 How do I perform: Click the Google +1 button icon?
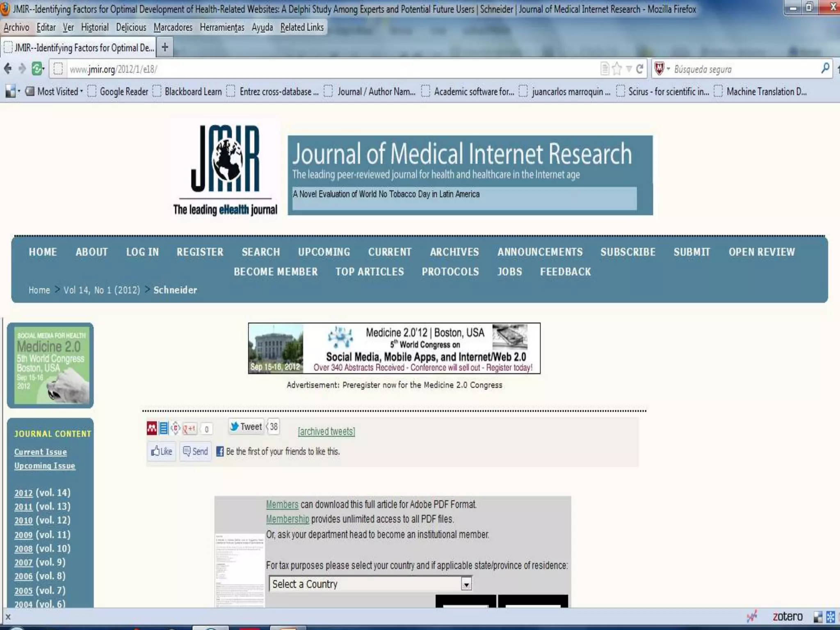[x=189, y=429]
